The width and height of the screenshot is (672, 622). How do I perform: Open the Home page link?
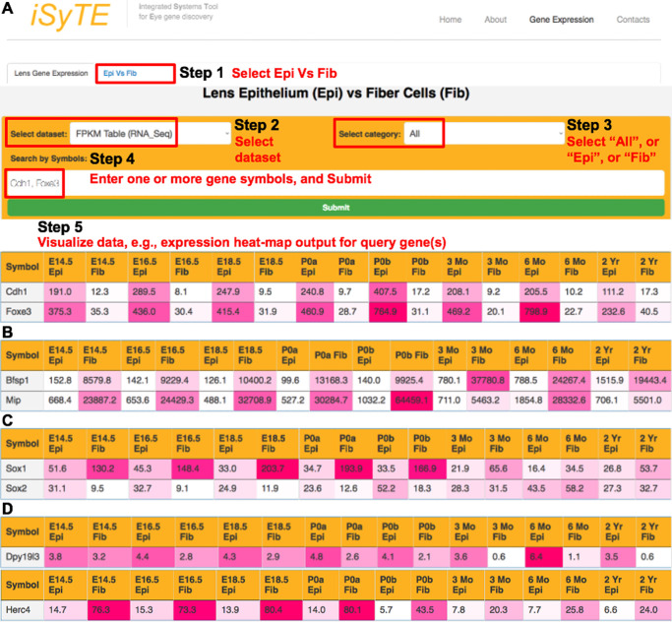coord(450,20)
